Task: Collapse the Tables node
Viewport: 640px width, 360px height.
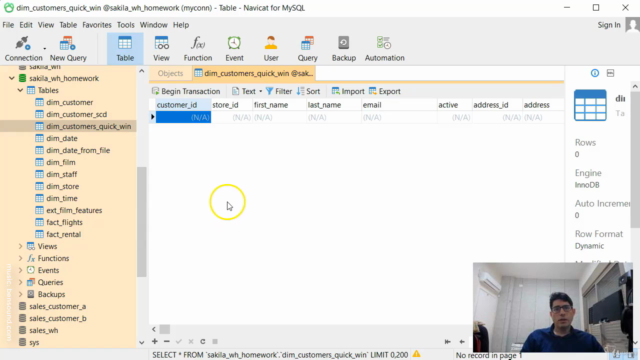Action: pyautogui.click(x=20, y=90)
